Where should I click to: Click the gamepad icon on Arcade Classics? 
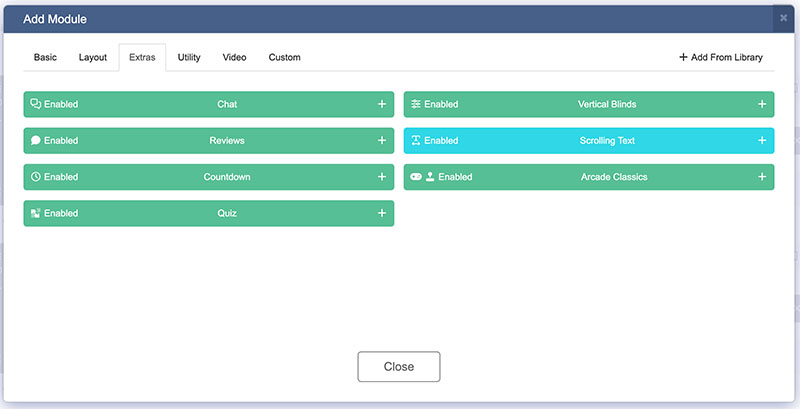[416, 177]
